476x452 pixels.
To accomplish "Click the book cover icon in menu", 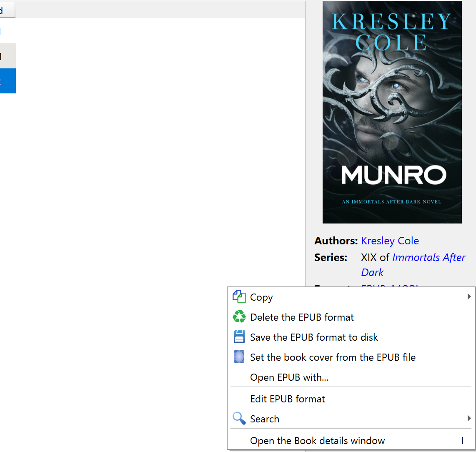I will pyautogui.click(x=239, y=357).
